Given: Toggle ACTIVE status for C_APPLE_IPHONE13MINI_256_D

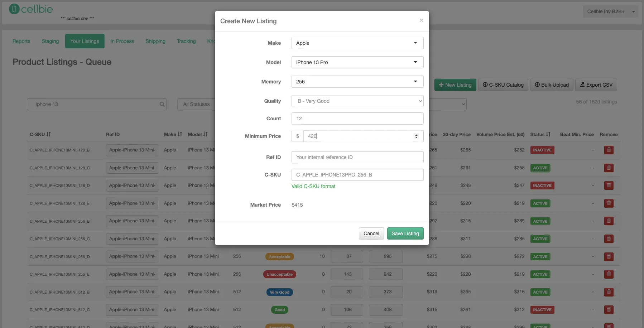Looking at the screenshot, I should pyautogui.click(x=540, y=257).
